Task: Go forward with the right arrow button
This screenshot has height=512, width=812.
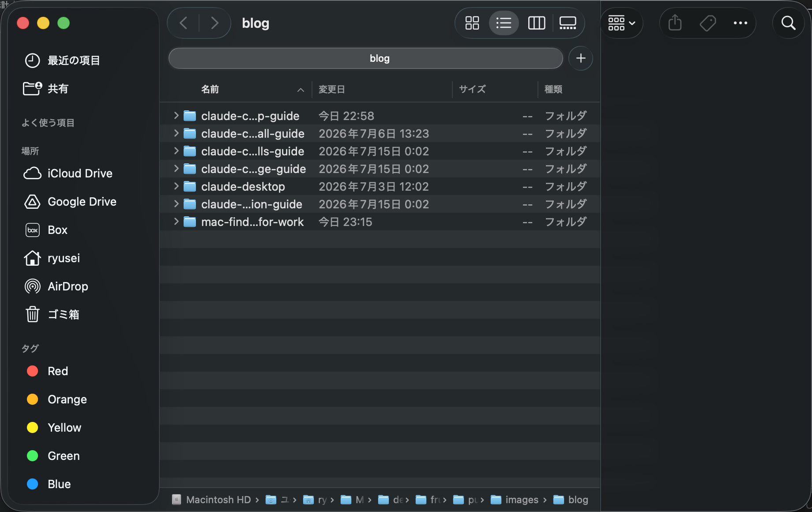Action: 214,23
